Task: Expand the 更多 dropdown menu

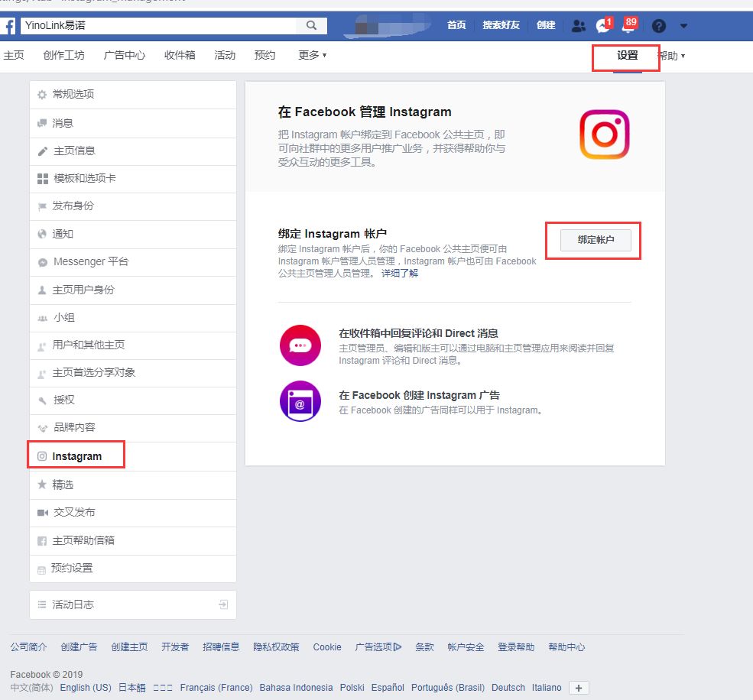Action: coord(312,55)
